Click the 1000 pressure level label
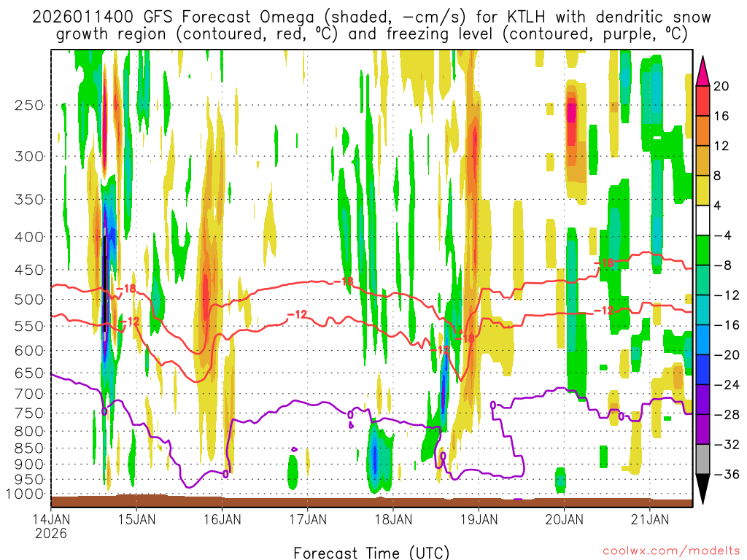Image resolution: width=747 pixels, height=560 pixels. [x=25, y=494]
